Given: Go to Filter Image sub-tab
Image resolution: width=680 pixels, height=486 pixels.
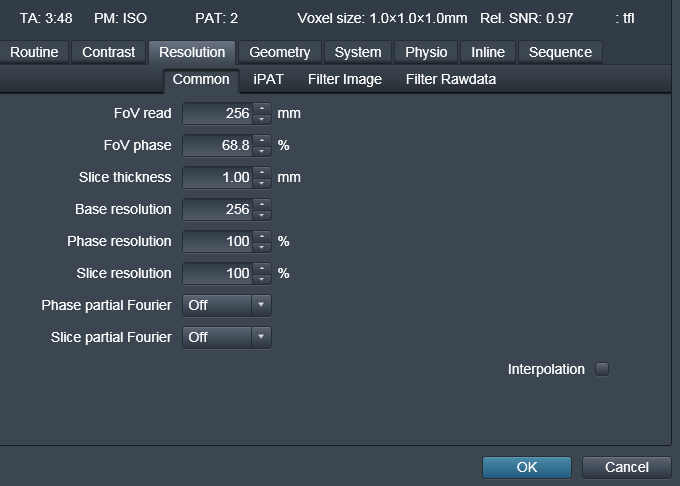Looking at the screenshot, I should click(x=344, y=79).
